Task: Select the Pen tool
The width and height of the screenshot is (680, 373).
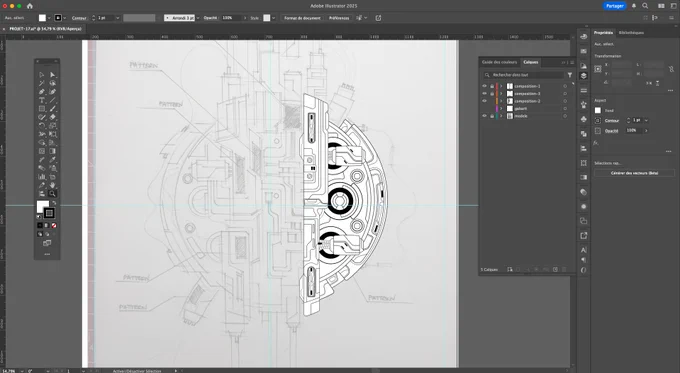Action: tap(42, 92)
